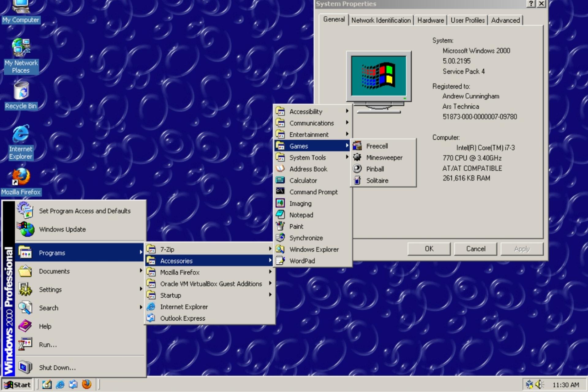Expand the Settings submenu in Start menu
The image size is (588, 392).
80,289
